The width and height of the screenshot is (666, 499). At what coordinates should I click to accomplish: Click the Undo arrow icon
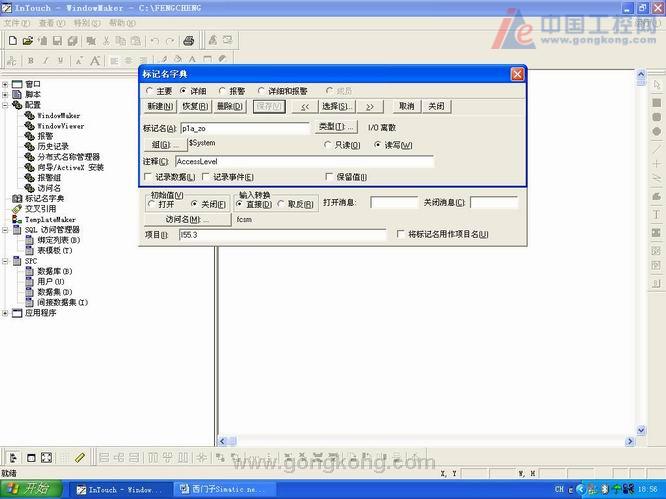155,41
